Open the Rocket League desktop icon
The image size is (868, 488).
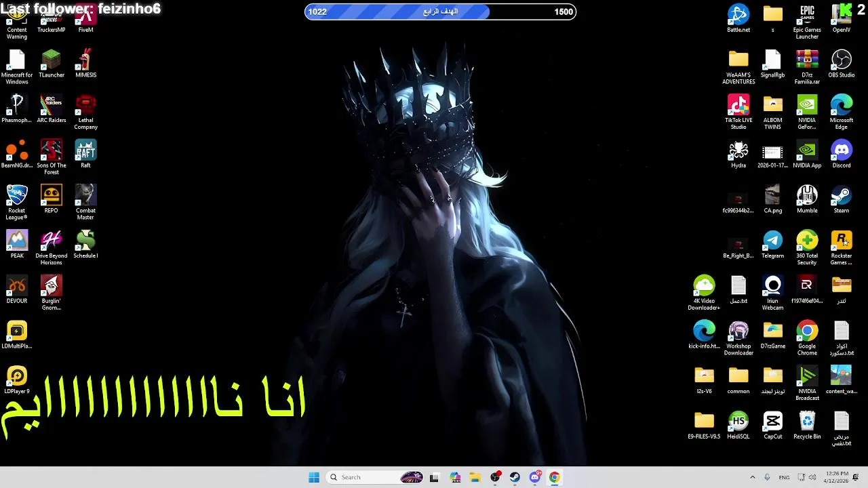point(17,202)
